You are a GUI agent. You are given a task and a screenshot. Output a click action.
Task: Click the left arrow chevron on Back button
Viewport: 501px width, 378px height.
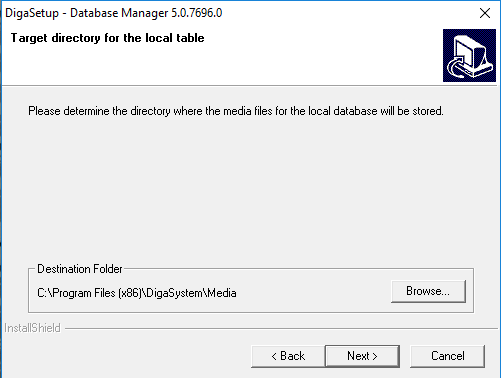(x=274, y=356)
